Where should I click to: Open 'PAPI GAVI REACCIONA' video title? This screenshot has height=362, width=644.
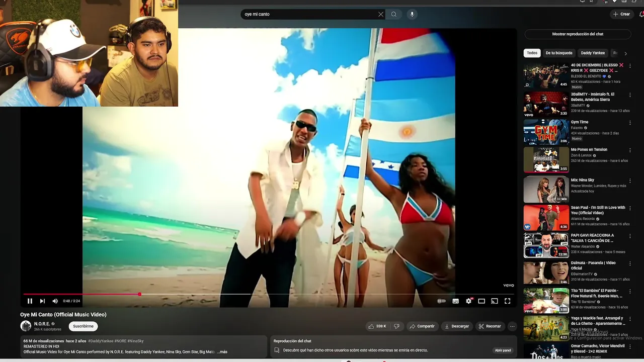tap(593, 238)
